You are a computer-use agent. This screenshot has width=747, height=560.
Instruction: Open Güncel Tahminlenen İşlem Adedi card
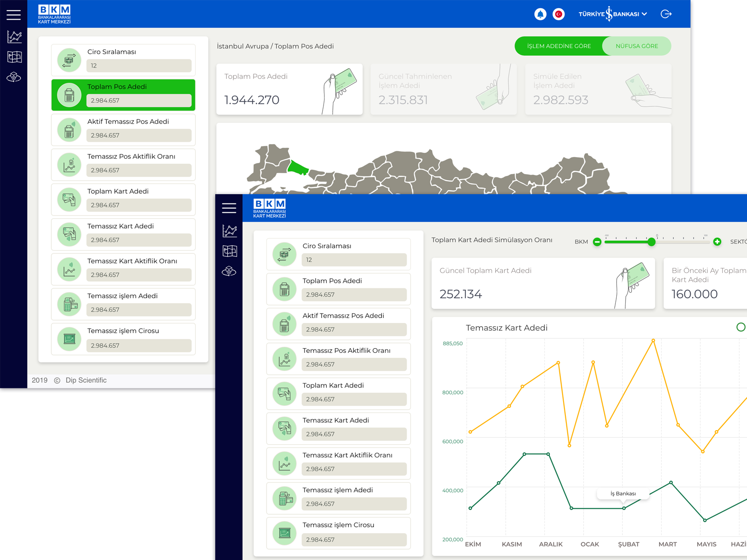coord(444,89)
